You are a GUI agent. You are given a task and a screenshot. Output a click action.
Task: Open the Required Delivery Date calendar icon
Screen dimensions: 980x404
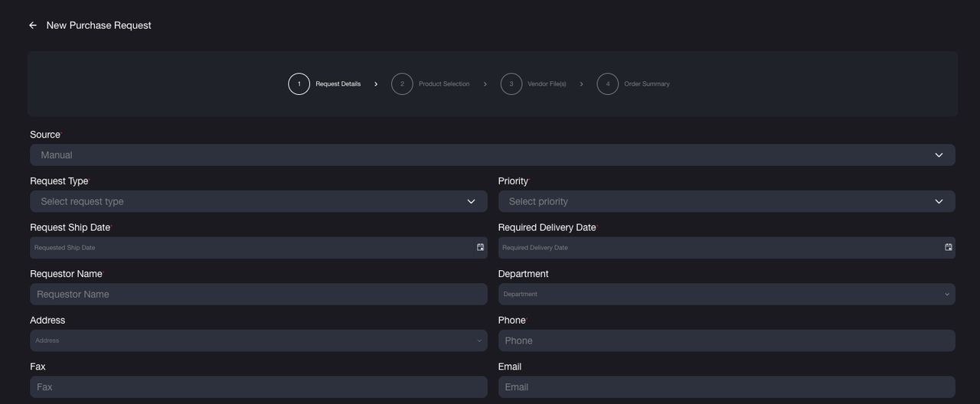[x=948, y=247]
